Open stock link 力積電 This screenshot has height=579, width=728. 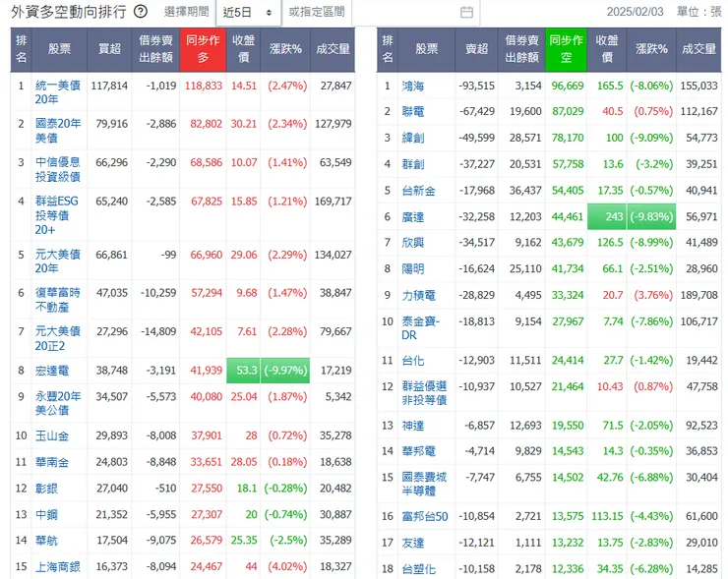pos(418,296)
